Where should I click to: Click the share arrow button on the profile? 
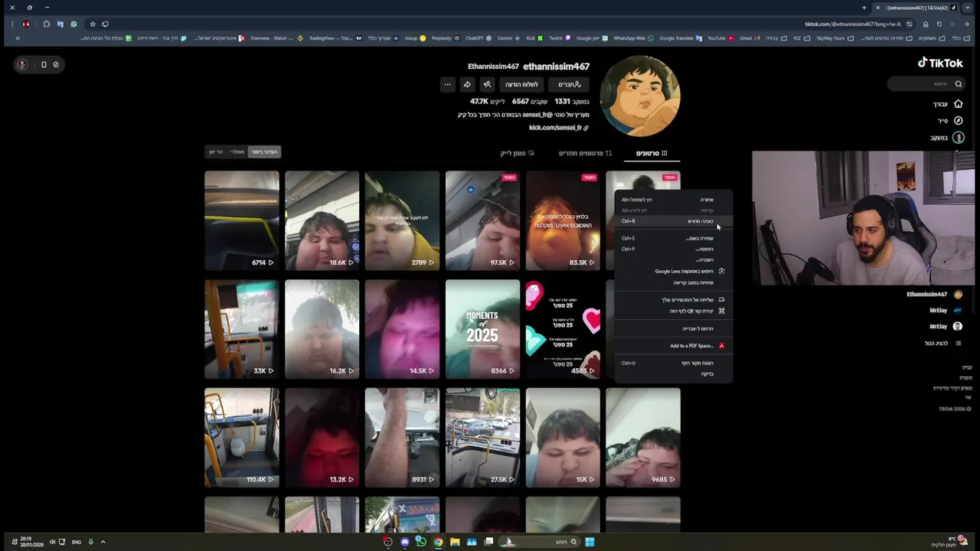[x=467, y=84]
